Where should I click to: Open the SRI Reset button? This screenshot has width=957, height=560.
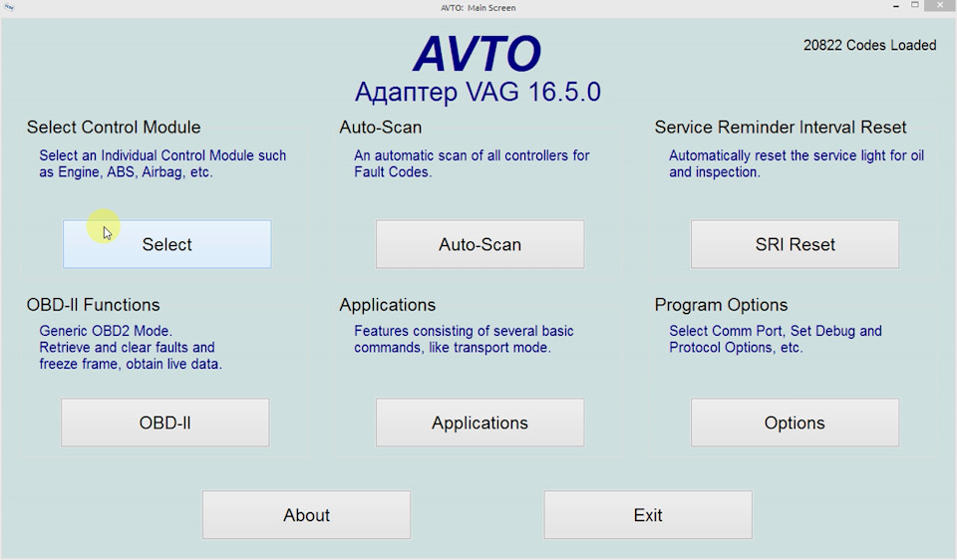(795, 244)
